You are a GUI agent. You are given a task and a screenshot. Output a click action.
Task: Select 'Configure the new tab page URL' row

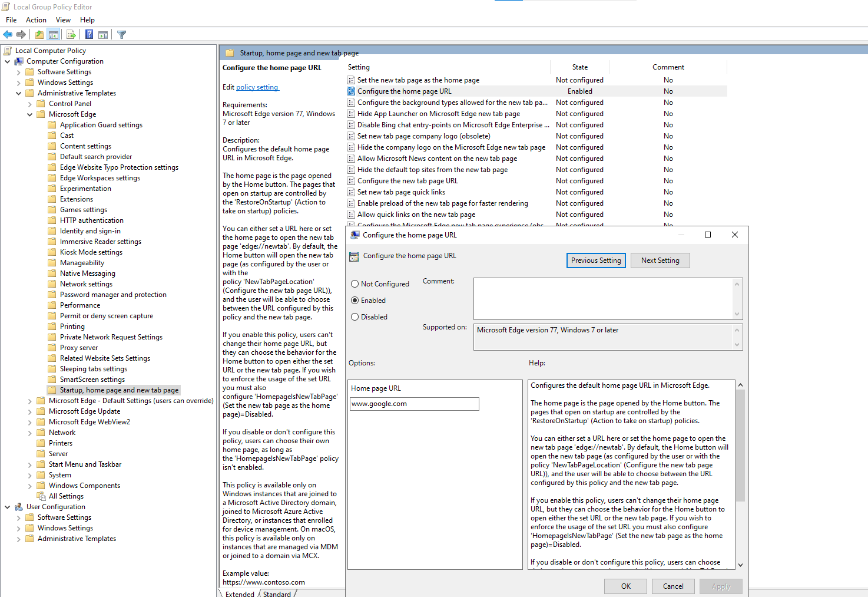click(536, 181)
